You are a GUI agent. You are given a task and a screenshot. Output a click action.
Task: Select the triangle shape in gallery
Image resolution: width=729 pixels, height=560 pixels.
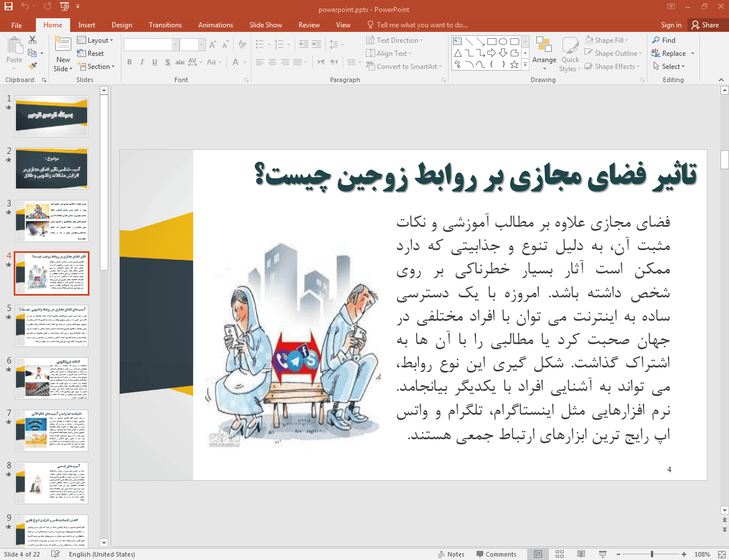click(x=458, y=53)
